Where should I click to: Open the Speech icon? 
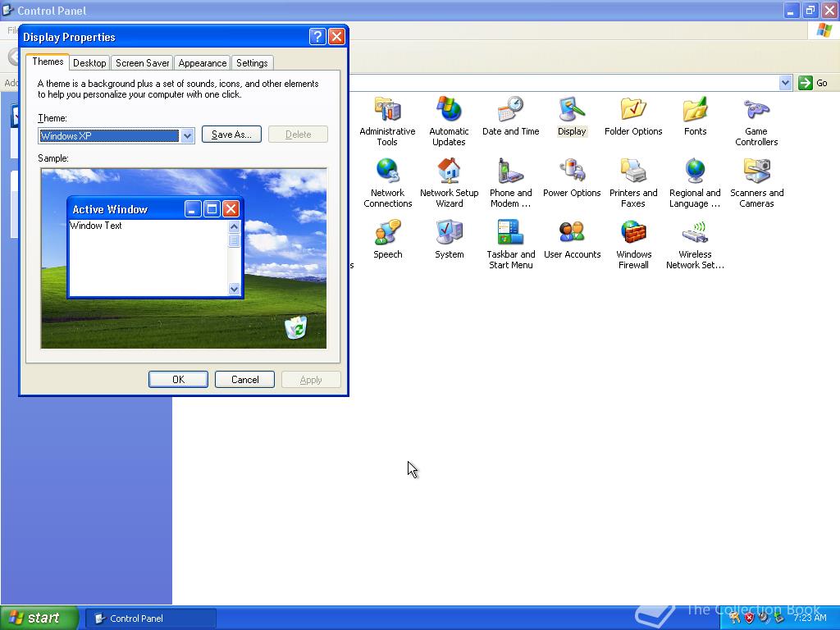coord(387,232)
